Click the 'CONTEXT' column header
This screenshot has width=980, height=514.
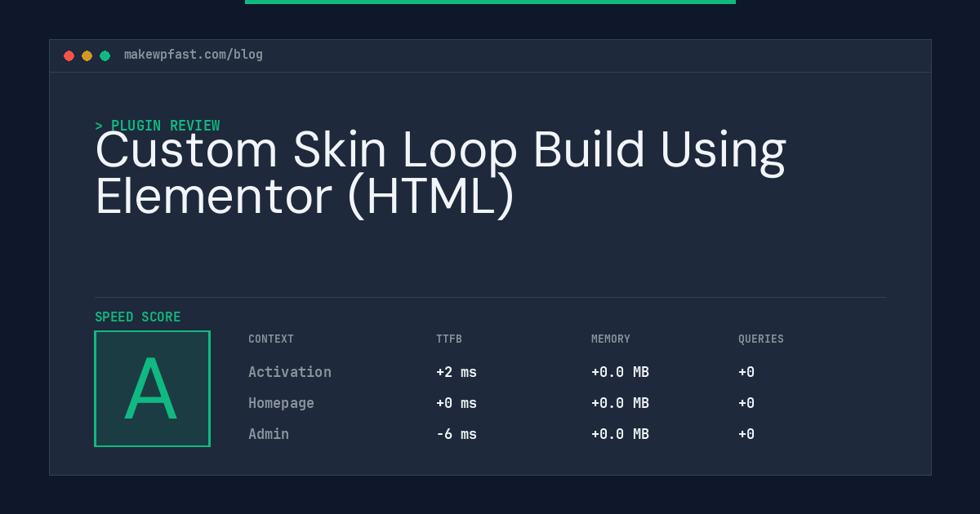click(271, 339)
